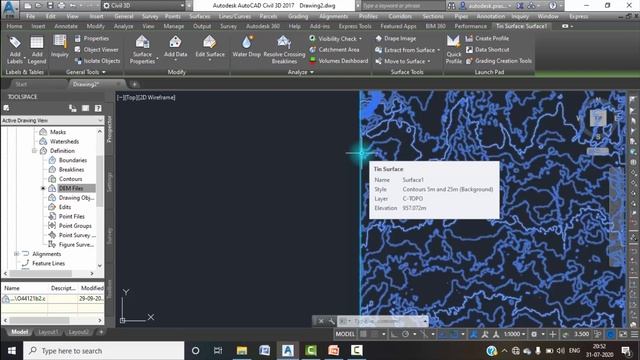
Task: Open the 1:1000 annotation scale dropdown
Action: click(514, 334)
